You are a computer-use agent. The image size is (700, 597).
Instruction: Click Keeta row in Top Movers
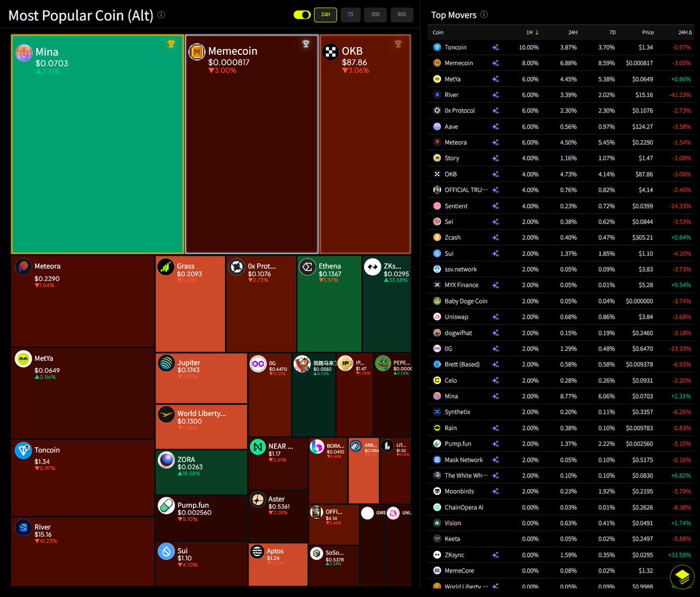coord(562,539)
